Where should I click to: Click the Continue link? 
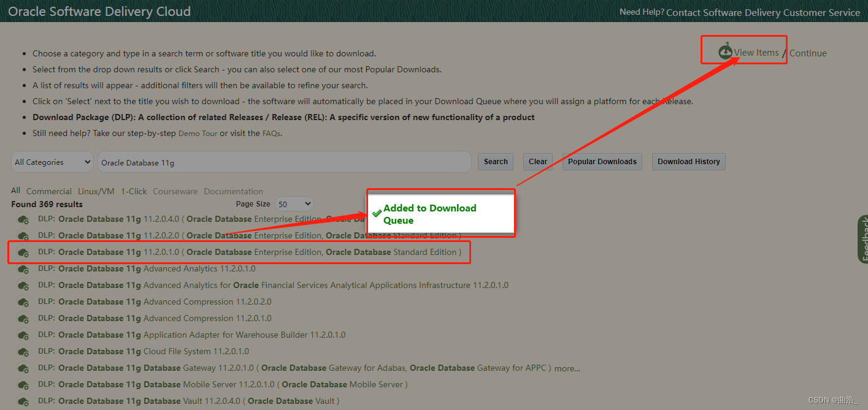(808, 53)
